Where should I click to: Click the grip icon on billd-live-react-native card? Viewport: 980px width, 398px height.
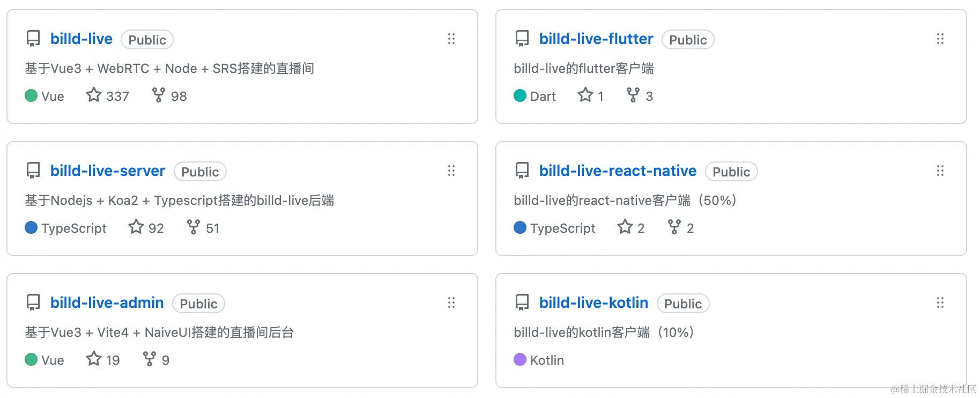click(940, 171)
